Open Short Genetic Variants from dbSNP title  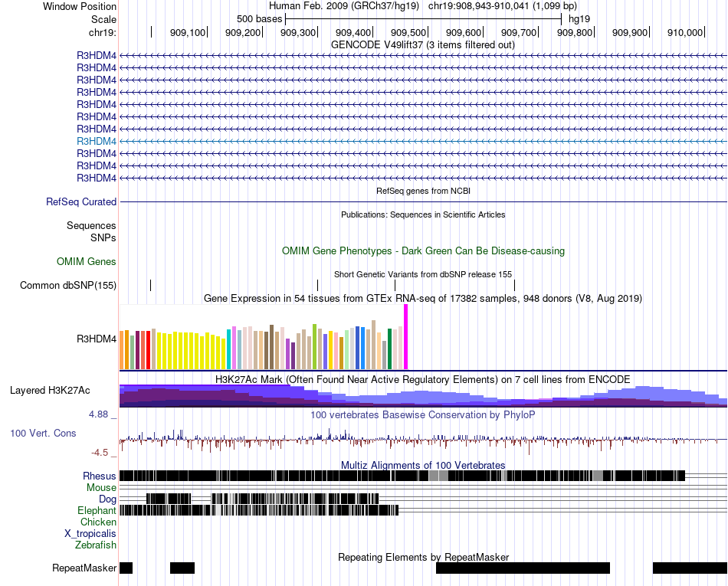pyautogui.click(x=423, y=275)
